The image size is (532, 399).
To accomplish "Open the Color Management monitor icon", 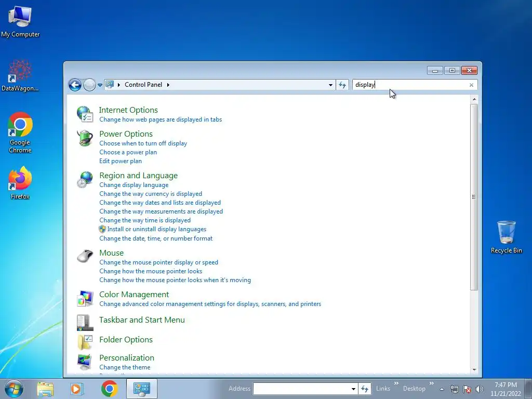I will coord(85,298).
